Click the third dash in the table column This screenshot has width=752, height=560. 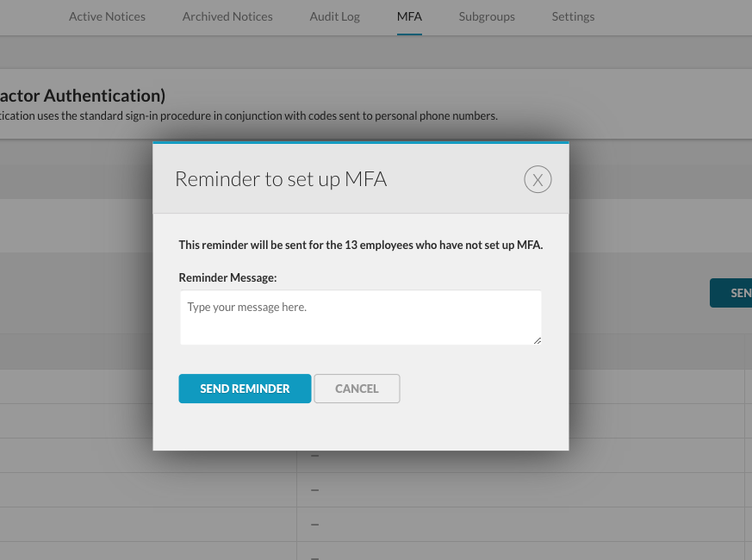314,525
